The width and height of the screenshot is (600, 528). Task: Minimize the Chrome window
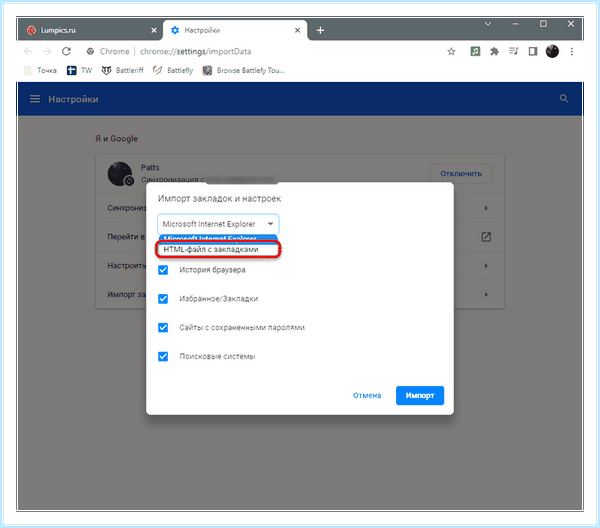[x=515, y=24]
